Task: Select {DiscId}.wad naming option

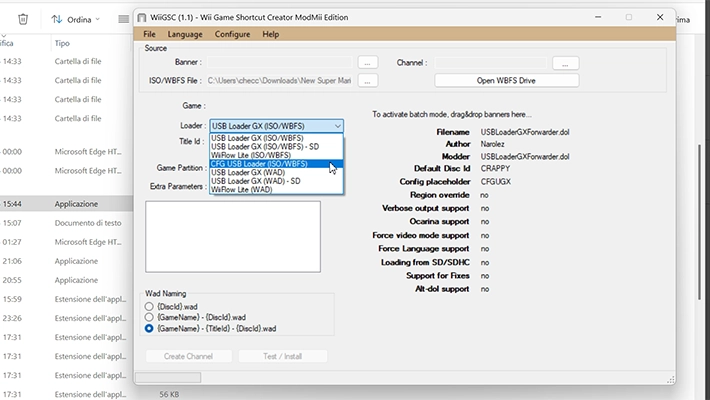Action: [x=149, y=307]
